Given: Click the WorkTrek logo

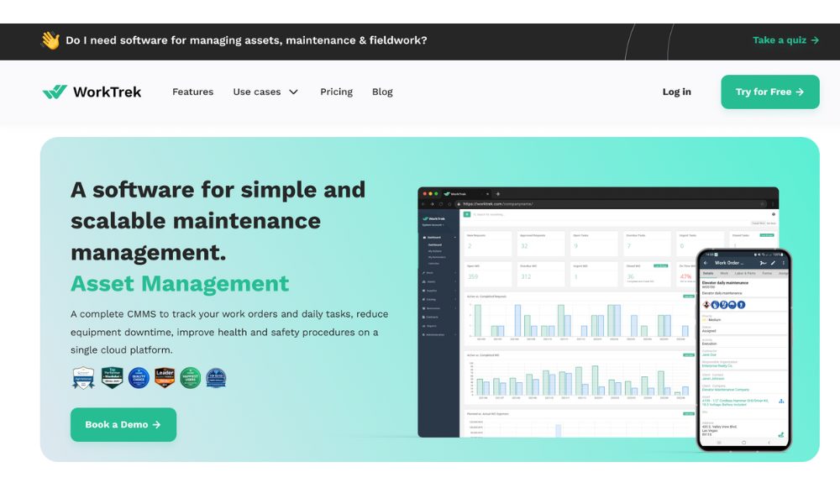Looking at the screenshot, I should point(92,92).
